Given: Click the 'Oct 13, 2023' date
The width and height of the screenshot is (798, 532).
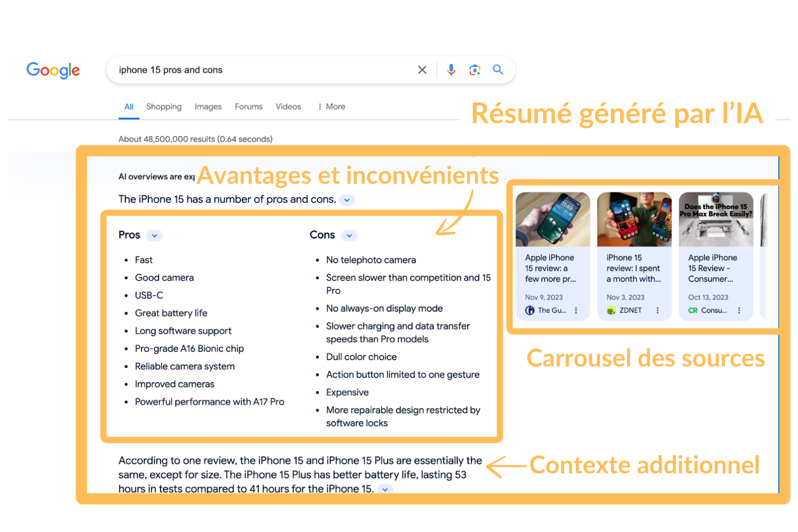Looking at the screenshot, I should coord(708,297).
